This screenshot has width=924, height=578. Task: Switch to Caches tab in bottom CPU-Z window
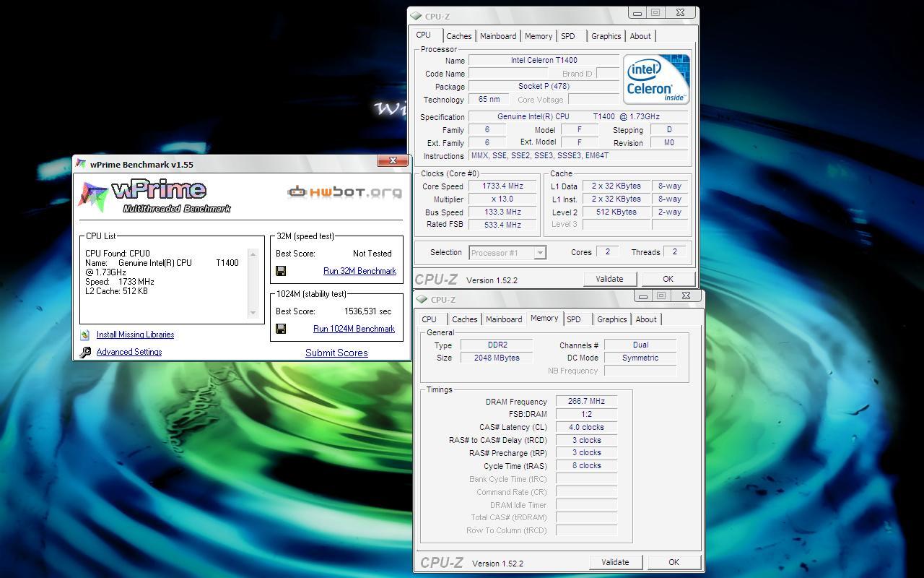(x=464, y=319)
